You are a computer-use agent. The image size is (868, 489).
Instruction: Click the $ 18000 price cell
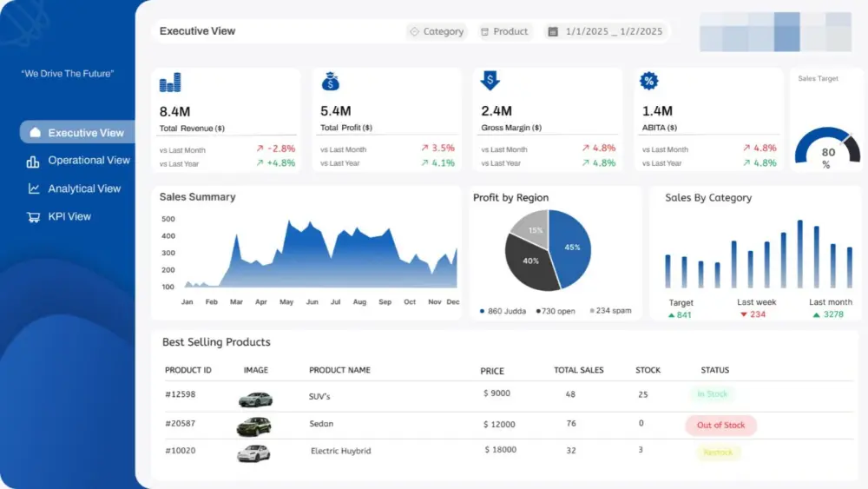501,450
